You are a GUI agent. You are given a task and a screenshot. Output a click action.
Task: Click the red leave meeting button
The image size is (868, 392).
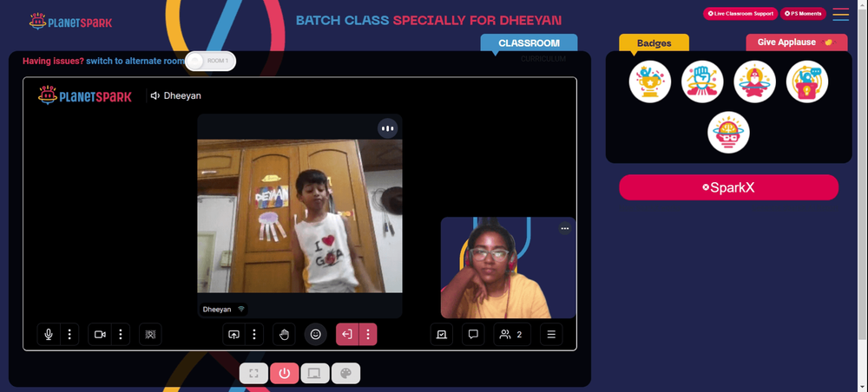tap(347, 335)
